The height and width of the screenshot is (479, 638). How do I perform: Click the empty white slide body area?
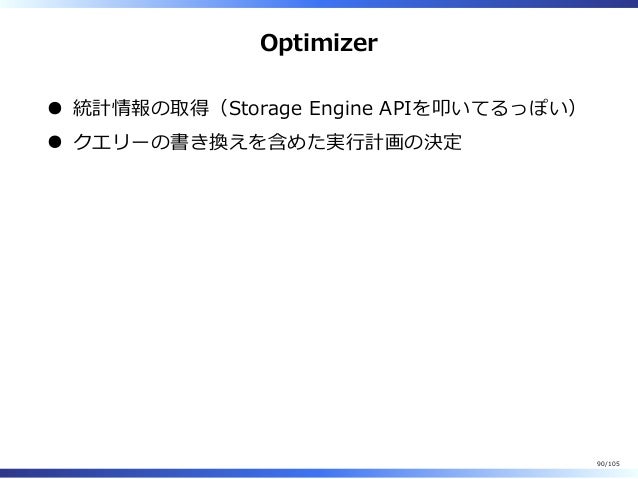319,305
